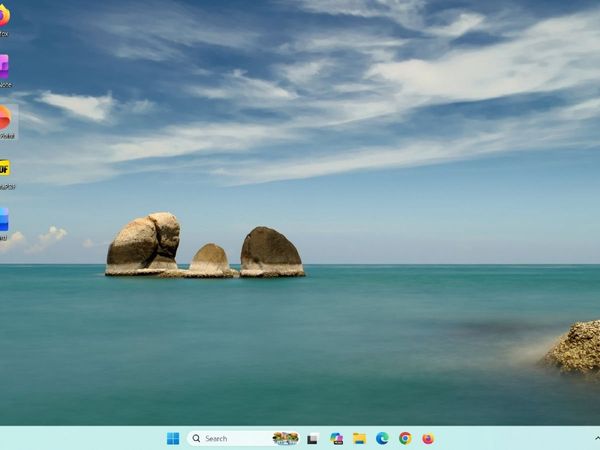Click the taskbar Search box
Viewport: 600px width, 450px height.
click(243, 439)
